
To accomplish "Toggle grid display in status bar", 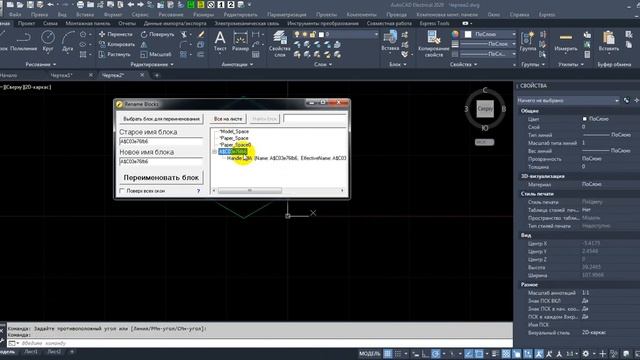I will tap(388, 354).
